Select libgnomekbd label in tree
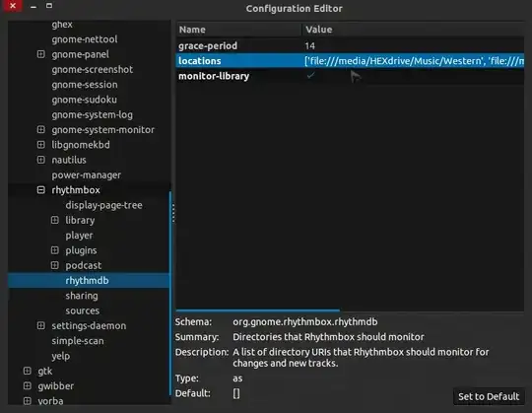Viewport: 532px width, 413px height. click(x=81, y=145)
